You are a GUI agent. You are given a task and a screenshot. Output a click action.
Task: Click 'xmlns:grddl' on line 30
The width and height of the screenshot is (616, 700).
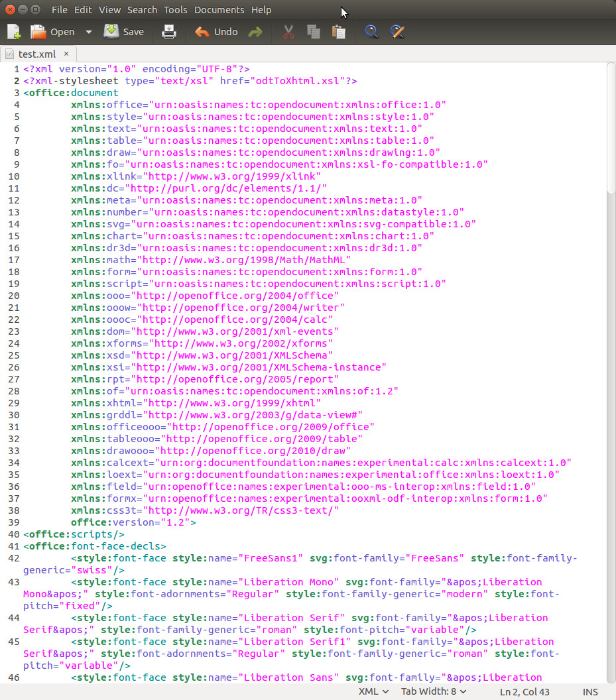click(103, 415)
